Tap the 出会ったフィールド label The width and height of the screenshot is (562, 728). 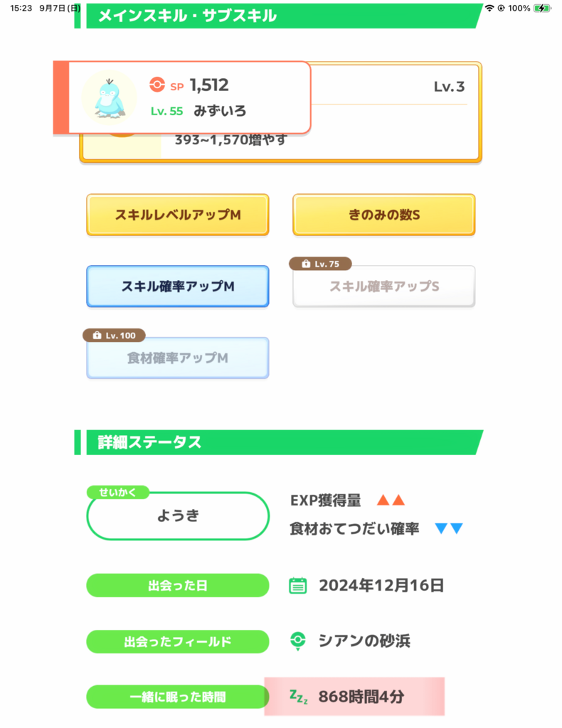(x=177, y=642)
